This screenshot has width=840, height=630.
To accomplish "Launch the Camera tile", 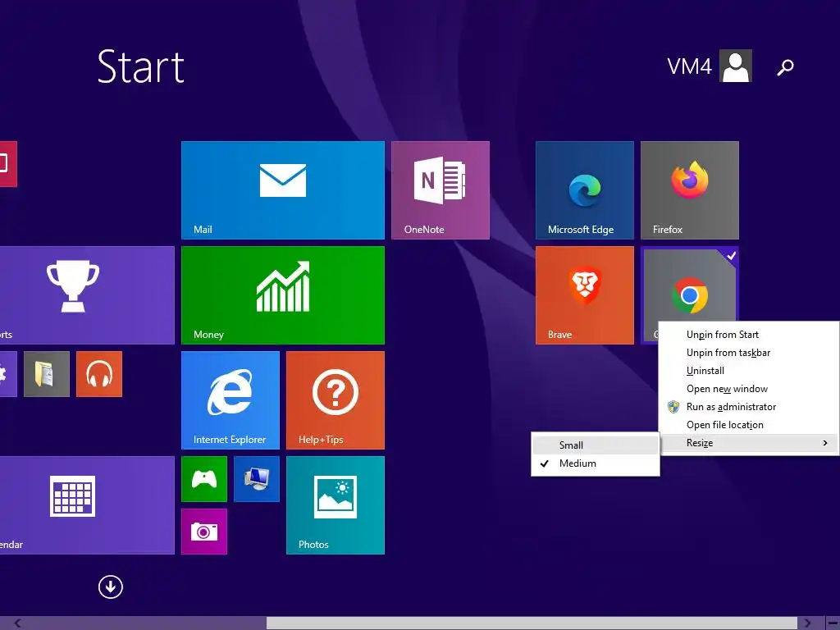I will point(204,532).
